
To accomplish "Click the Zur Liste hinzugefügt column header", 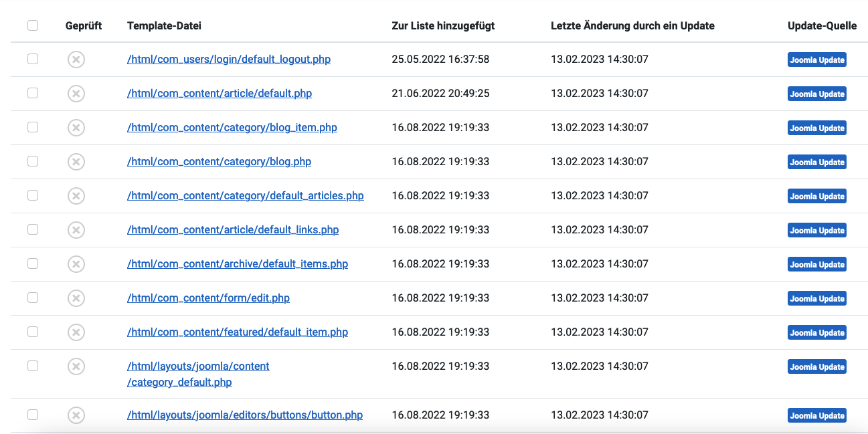I will point(443,25).
